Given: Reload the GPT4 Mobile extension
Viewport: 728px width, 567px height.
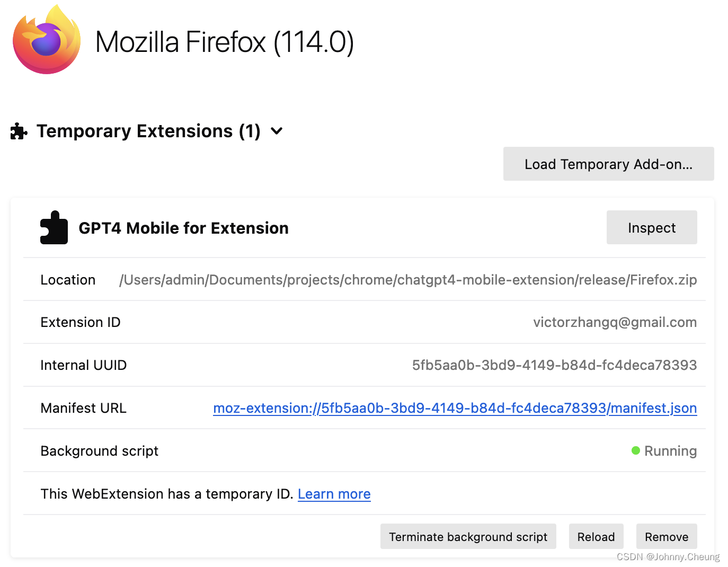Looking at the screenshot, I should (596, 536).
